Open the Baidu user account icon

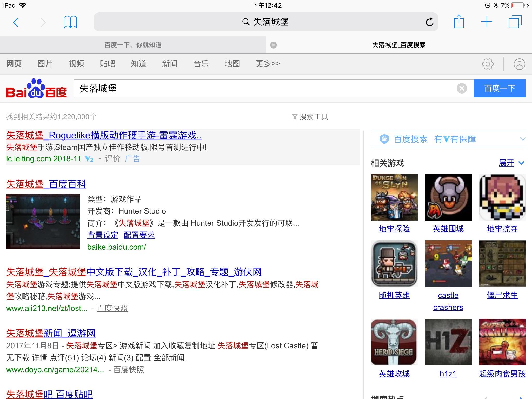(x=519, y=64)
